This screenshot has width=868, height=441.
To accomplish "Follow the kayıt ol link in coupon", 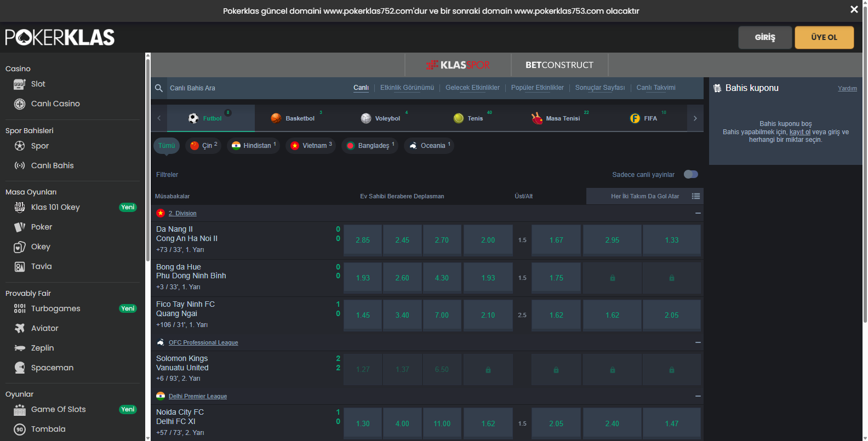I will pos(800,132).
